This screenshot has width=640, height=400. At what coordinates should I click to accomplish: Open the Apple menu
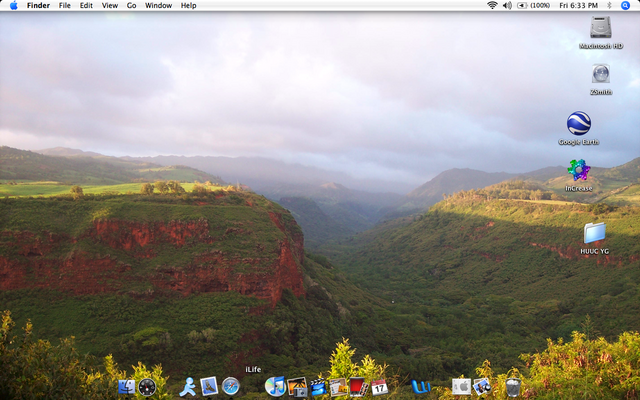click(13, 5)
